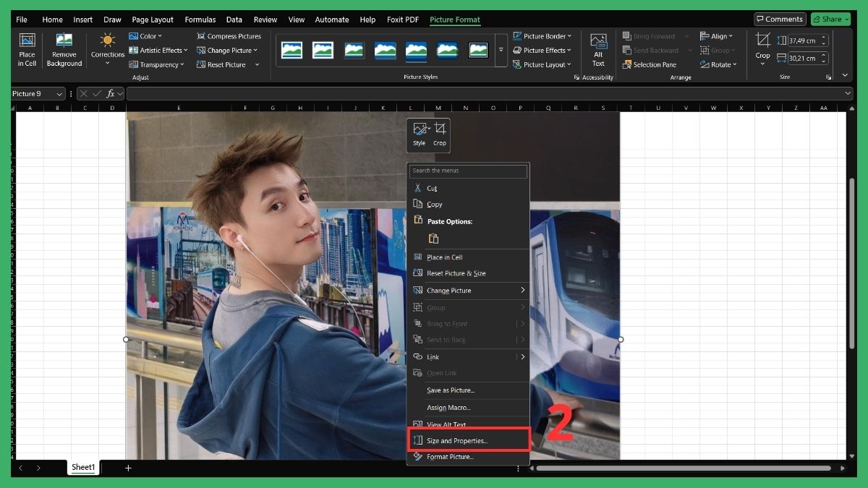Open the Alt Text pane
The image size is (868, 488).
598,51
